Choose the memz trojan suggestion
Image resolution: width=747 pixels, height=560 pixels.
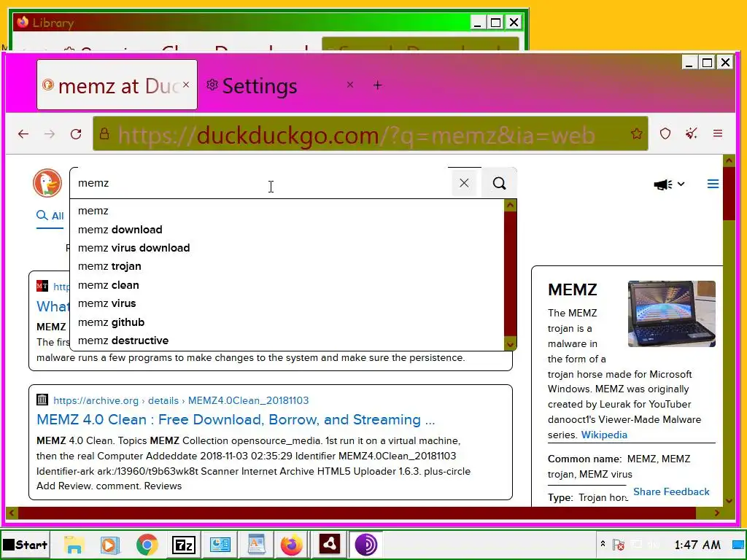tap(287, 266)
